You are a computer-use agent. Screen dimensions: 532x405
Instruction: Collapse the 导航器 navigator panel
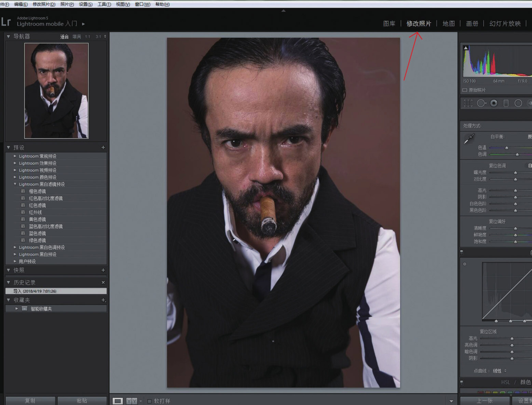point(9,36)
